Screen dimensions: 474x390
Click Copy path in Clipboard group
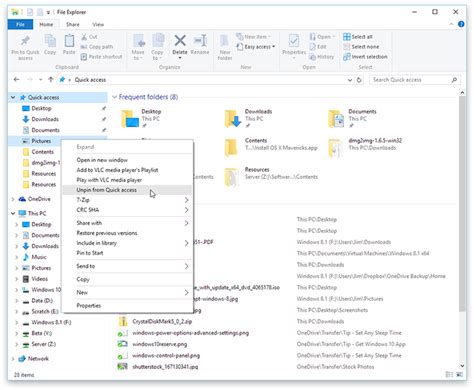pos(97,47)
